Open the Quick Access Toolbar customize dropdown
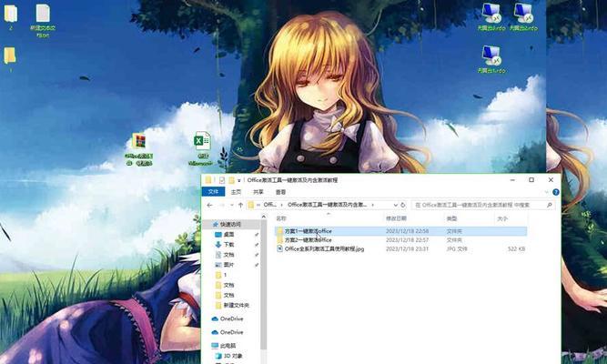 coord(239,180)
